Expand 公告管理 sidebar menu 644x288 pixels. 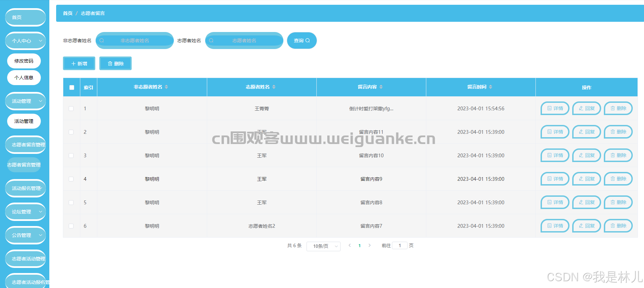point(26,235)
